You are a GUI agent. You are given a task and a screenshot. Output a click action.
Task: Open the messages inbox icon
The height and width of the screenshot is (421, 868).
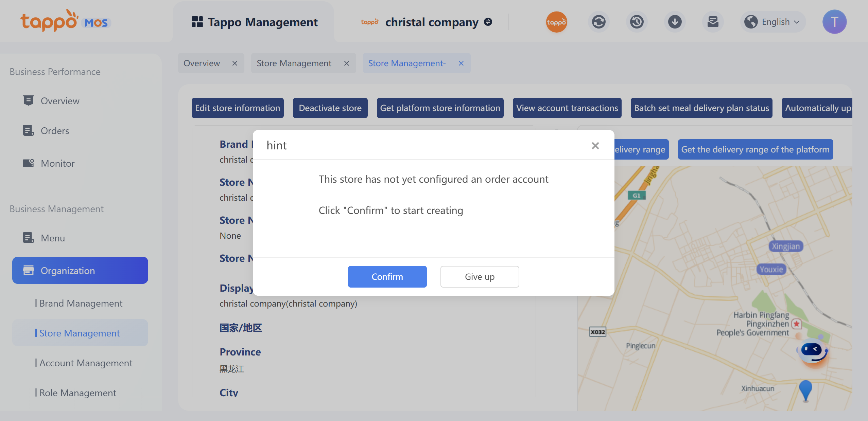[713, 22]
